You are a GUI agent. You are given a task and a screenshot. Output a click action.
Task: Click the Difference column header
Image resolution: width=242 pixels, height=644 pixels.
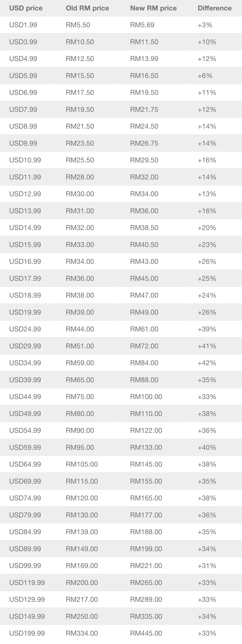215,8
